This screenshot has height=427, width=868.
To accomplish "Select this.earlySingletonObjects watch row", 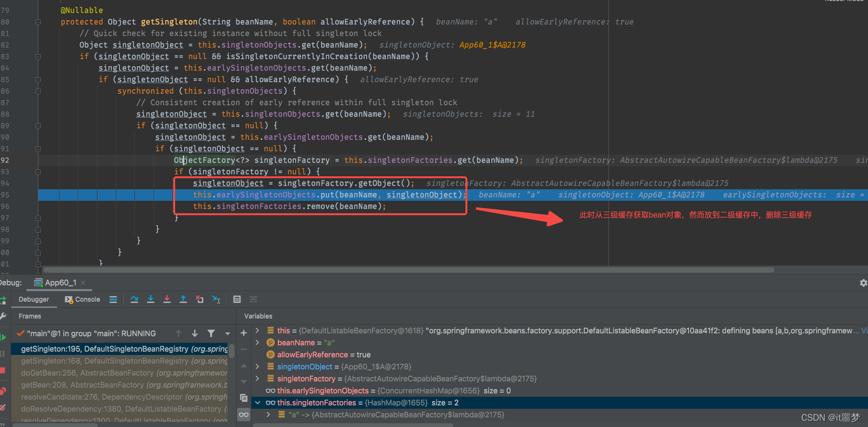I will (559, 390).
